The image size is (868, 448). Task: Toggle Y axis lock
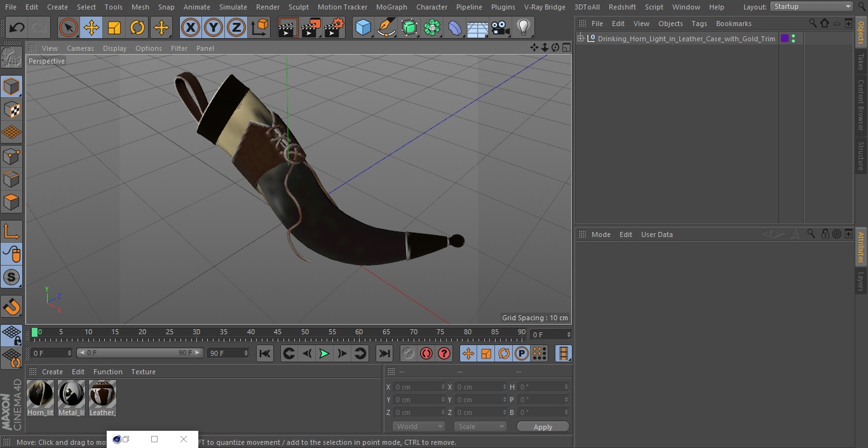[x=214, y=28]
